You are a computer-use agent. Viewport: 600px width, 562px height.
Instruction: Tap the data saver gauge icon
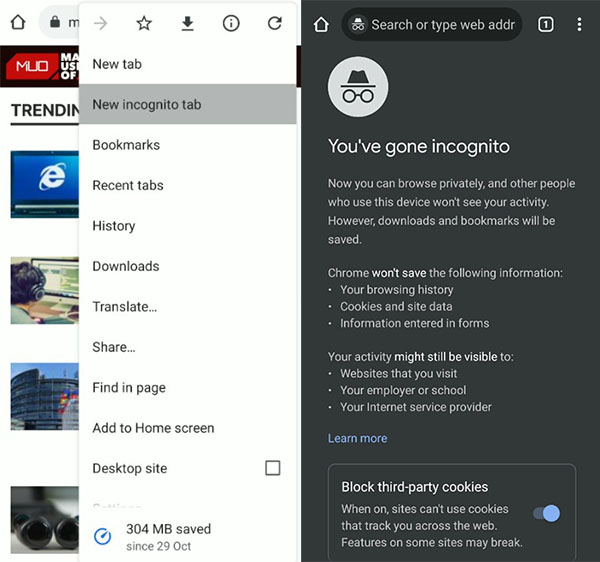pyautogui.click(x=103, y=536)
